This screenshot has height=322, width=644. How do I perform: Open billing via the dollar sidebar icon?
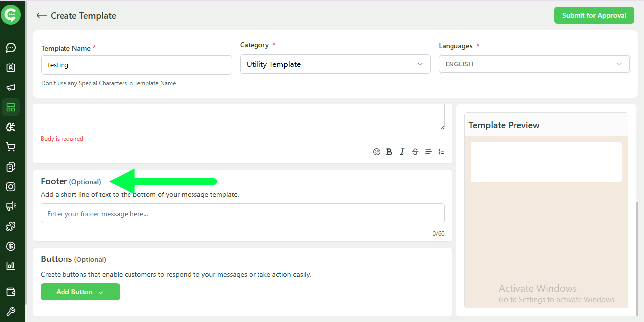point(11,246)
